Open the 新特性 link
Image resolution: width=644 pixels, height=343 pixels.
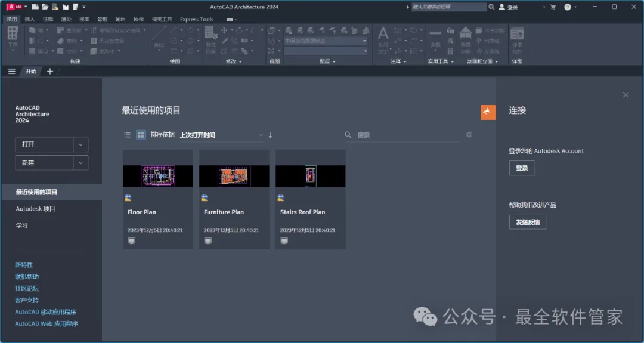tap(24, 265)
